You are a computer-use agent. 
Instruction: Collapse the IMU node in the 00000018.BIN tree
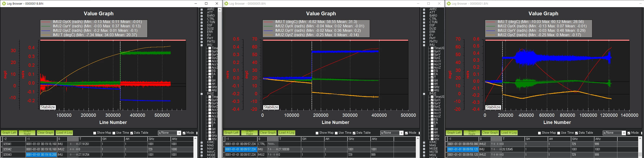pos(202,45)
